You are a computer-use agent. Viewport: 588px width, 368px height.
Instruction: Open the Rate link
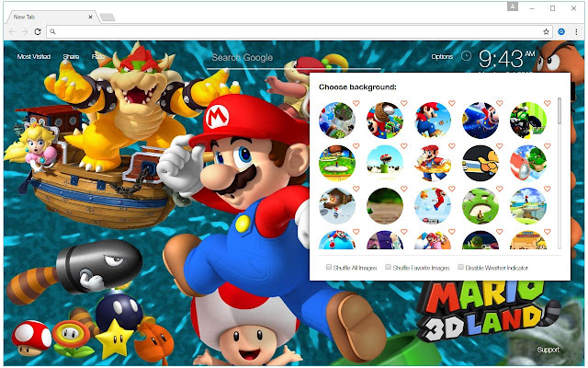[x=97, y=57]
